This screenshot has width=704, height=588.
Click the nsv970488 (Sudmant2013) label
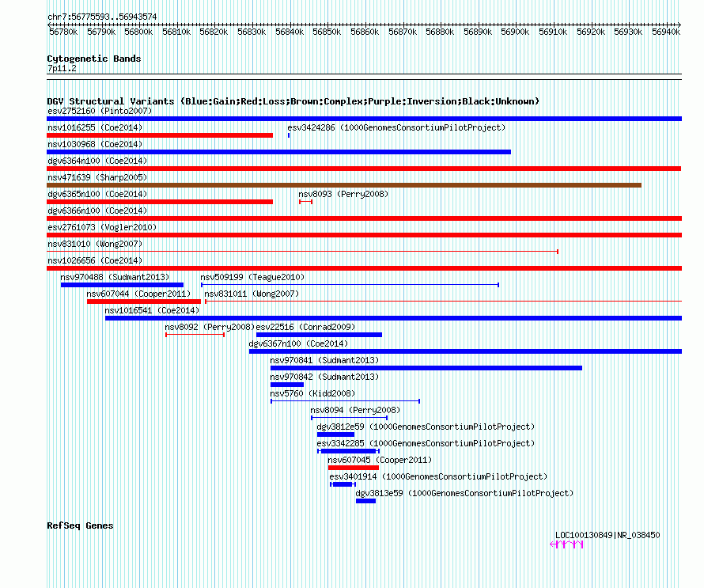(115, 277)
